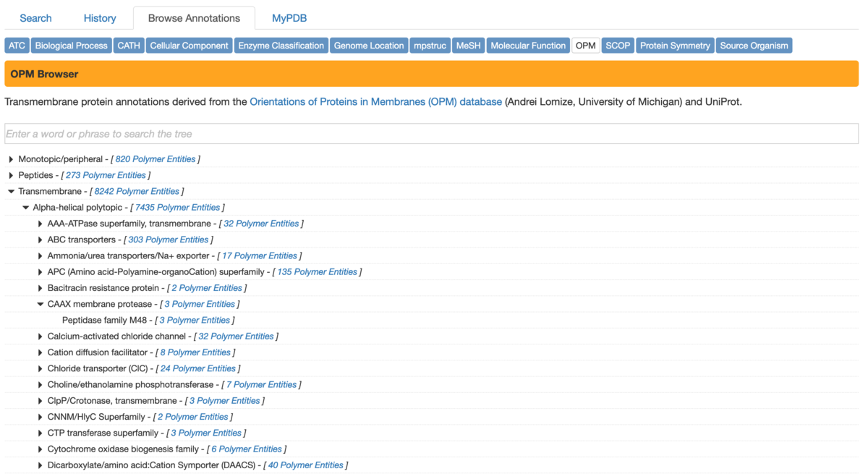Collapse the CAAX membrane protease node
Image resolution: width=868 pixels, height=474 pixels.
click(x=41, y=304)
